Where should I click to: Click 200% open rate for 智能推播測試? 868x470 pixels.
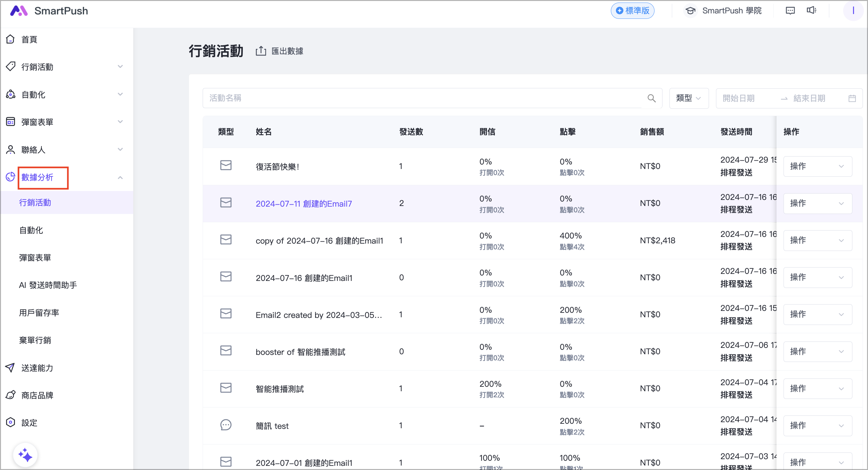[x=490, y=384]
